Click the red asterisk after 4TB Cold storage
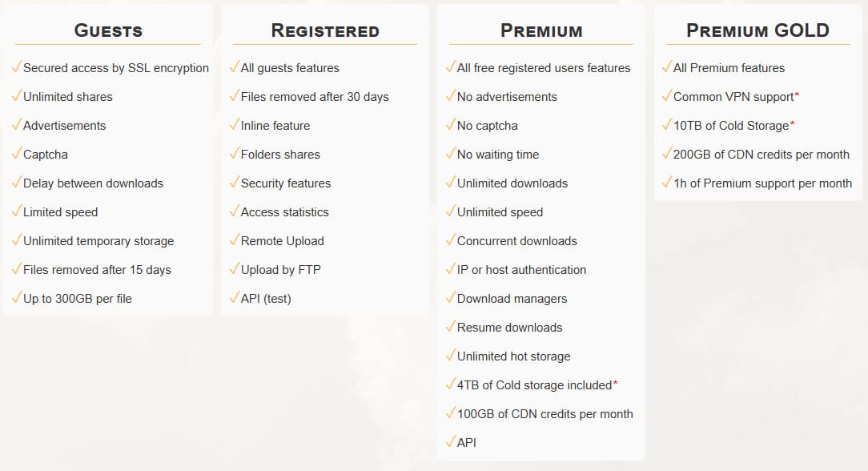868x471 pixels. click(x=615, y=384)
